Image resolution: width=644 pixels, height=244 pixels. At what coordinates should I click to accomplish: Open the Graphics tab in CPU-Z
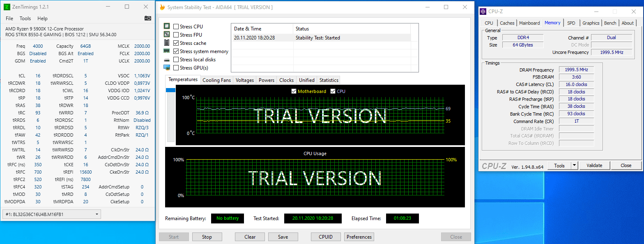[591, 23]
